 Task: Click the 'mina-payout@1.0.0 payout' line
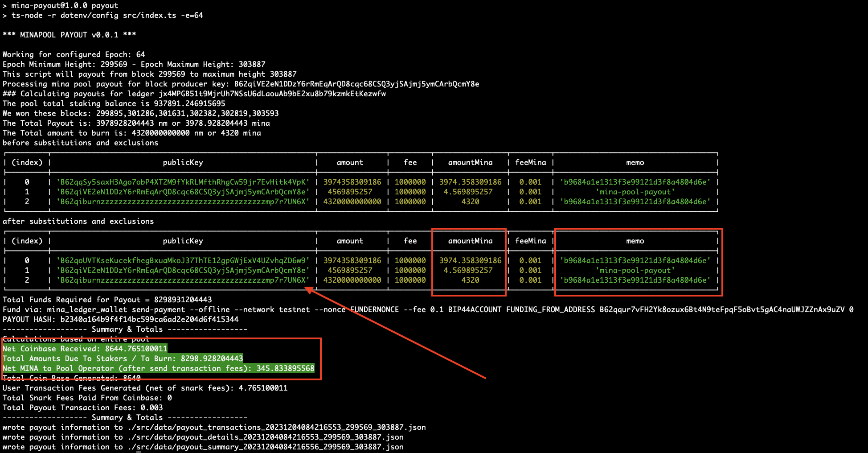pyautogui.click(x=65, y=5)
